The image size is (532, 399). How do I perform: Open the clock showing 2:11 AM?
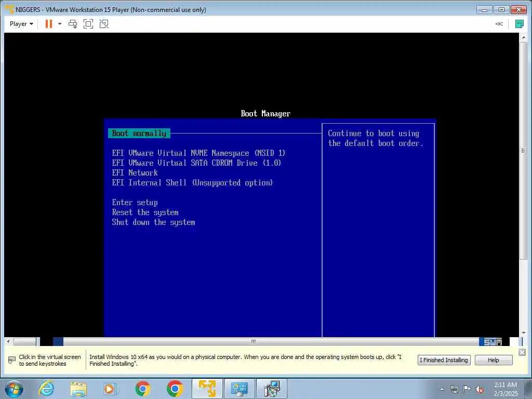(x=506, y=389)
